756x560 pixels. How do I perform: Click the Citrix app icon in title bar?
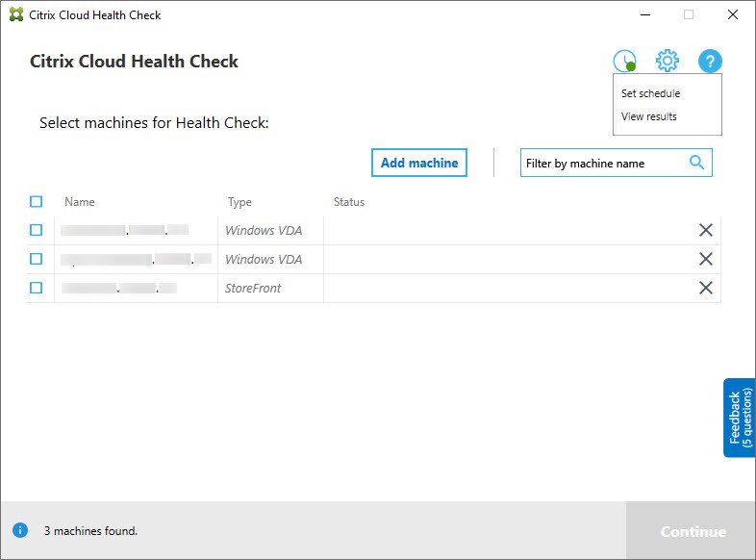pos(15,15)
